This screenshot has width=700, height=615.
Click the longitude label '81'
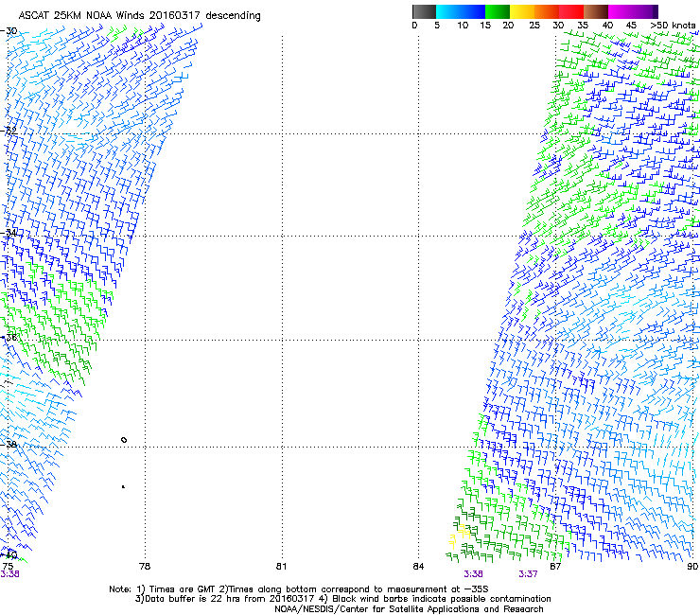point(281,567)
